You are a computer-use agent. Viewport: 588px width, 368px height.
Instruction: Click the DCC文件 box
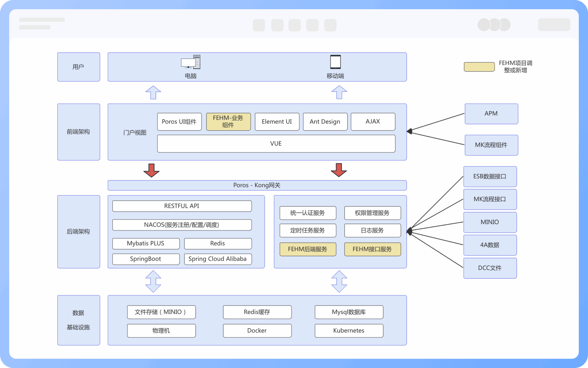click(490, 268)
